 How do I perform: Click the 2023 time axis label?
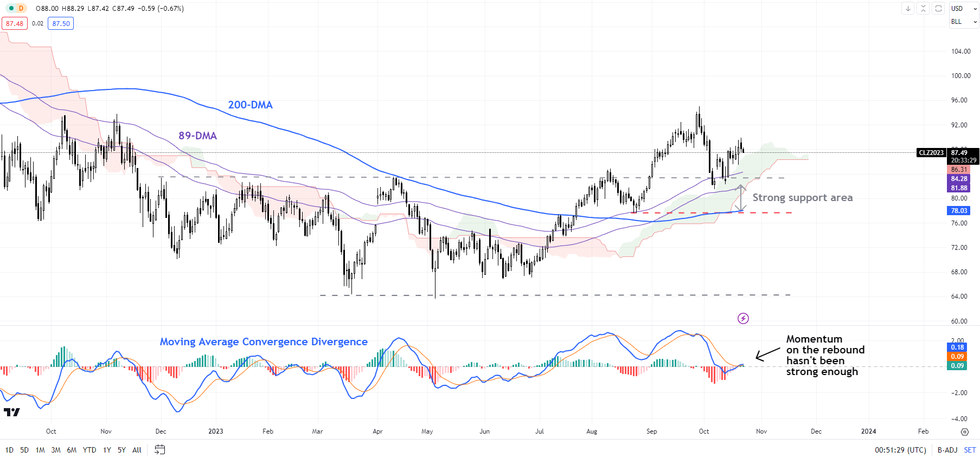point(216,431)
